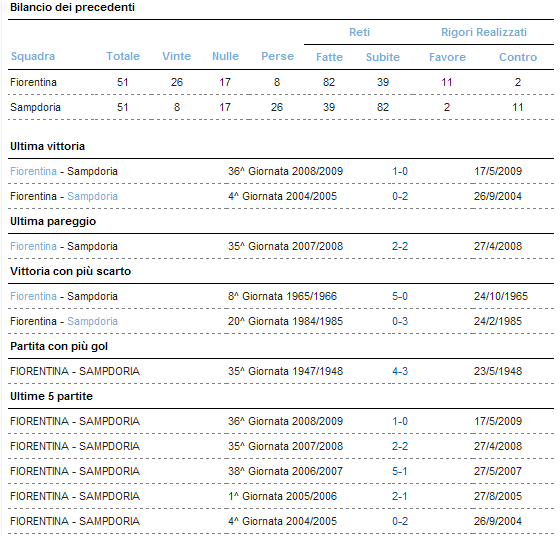Click the Favore column header
This screenshot has width=560, height=536.
(x=448, y=57)
